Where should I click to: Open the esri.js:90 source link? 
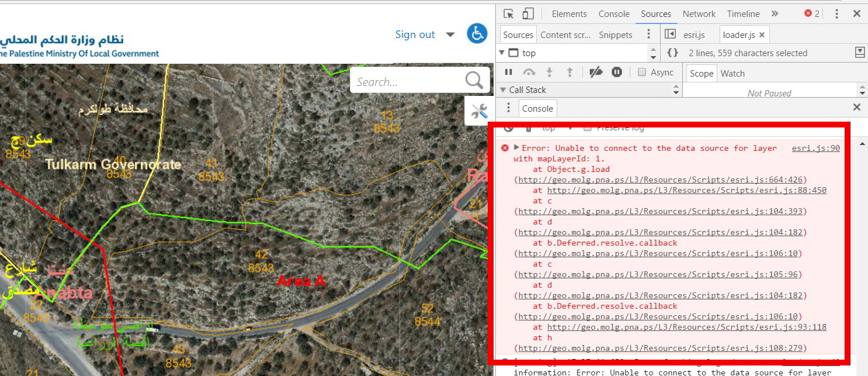click(816, 148)
